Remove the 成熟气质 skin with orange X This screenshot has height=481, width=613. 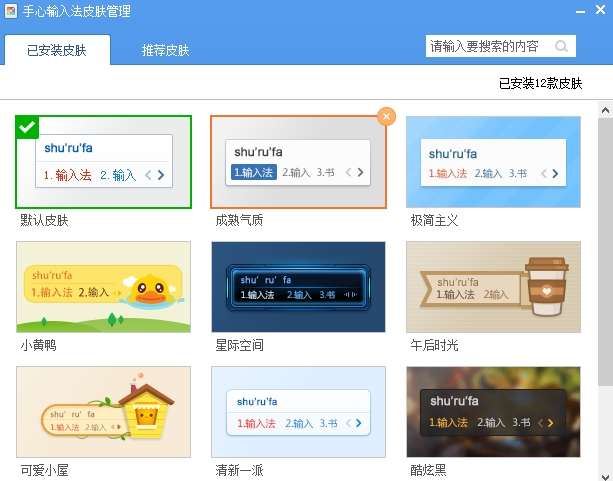386,116
